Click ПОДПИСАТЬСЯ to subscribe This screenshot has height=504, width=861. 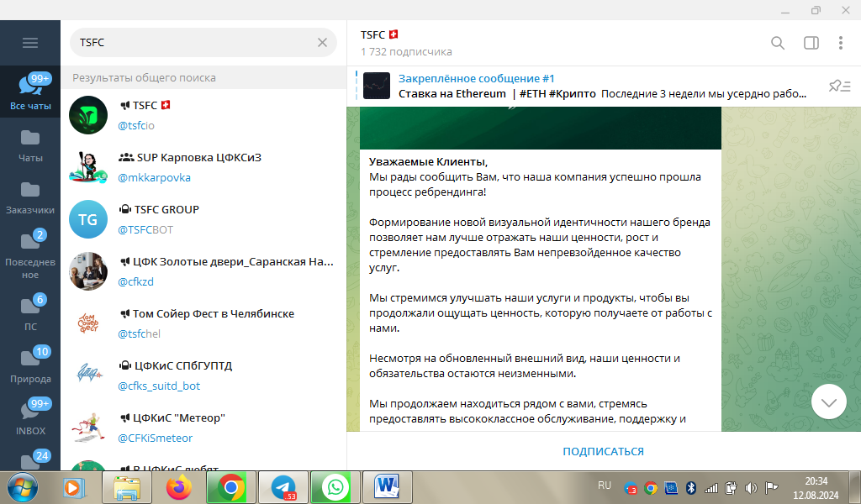603,451
